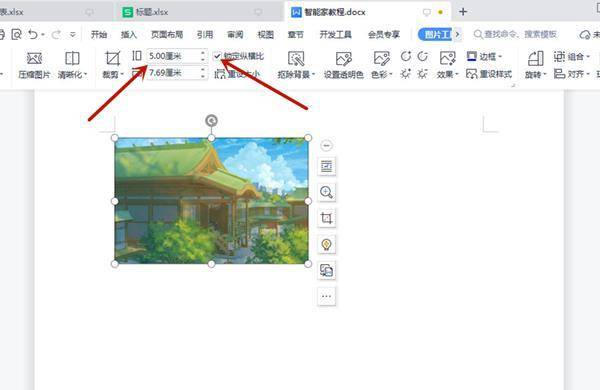Image resolution: width=600 pixels, height=390 pixels.
Task: Open the 对齐 align dropdown
Action: click(x=571, y=73)
